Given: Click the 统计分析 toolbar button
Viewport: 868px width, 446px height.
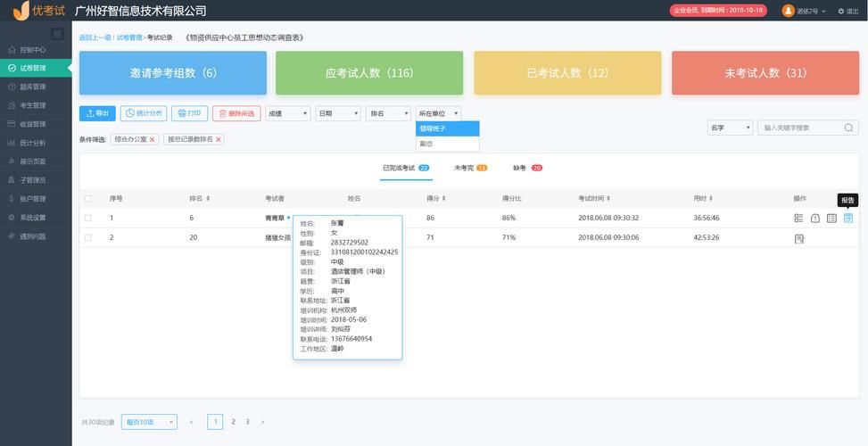Looking at the screenshot, I should 144,113.
